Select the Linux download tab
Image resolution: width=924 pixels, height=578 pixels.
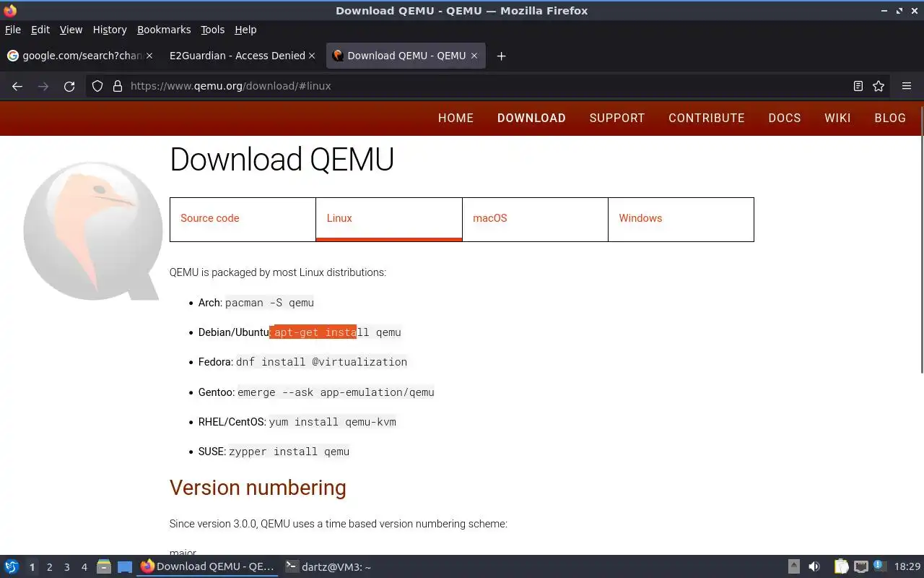tap(389, 219)
